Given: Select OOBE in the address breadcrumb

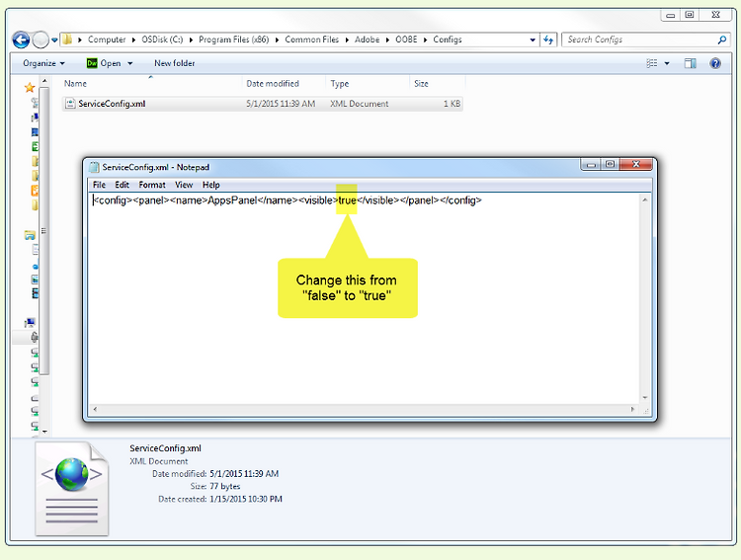Looking at the screenshot, I should 406,40.
